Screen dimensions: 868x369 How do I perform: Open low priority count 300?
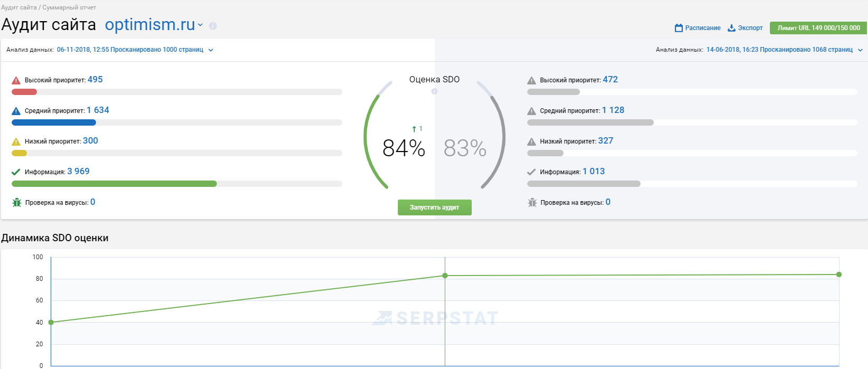click(90, 141)
